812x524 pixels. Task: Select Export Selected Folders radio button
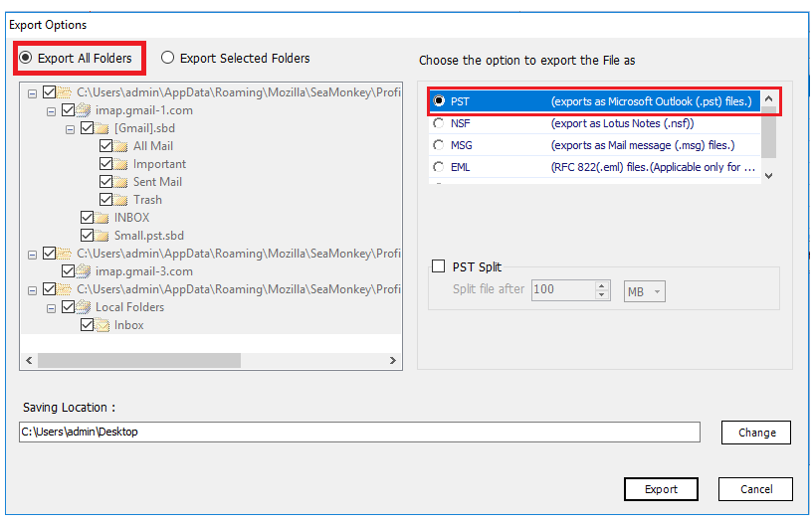click(167, 58)
